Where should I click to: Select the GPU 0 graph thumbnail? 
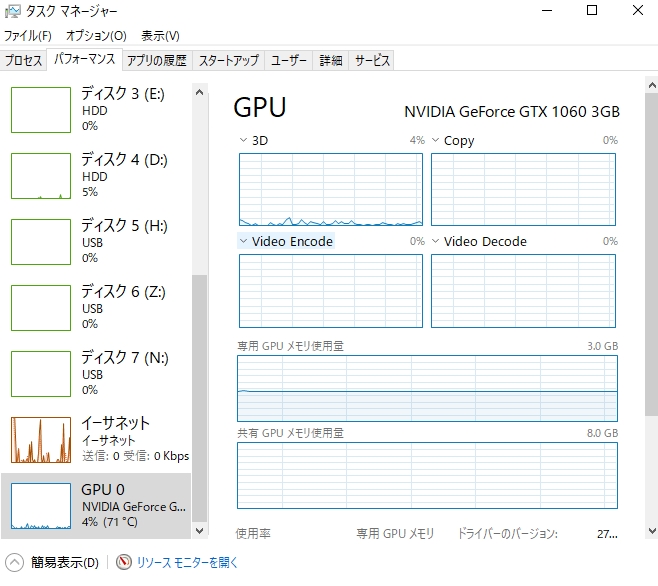click(x=41, y=506)
